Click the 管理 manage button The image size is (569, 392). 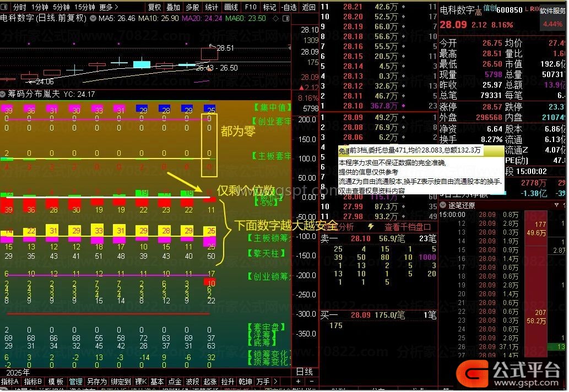pos(76,382)
